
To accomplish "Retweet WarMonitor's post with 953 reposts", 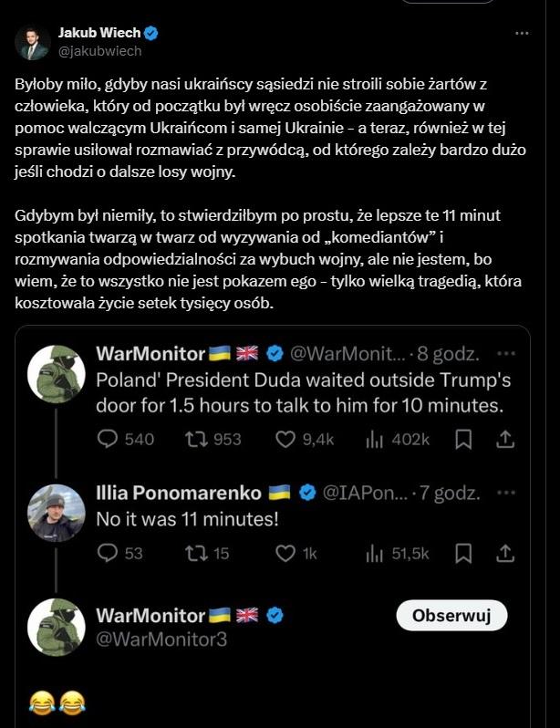I will tap(196, 439).
